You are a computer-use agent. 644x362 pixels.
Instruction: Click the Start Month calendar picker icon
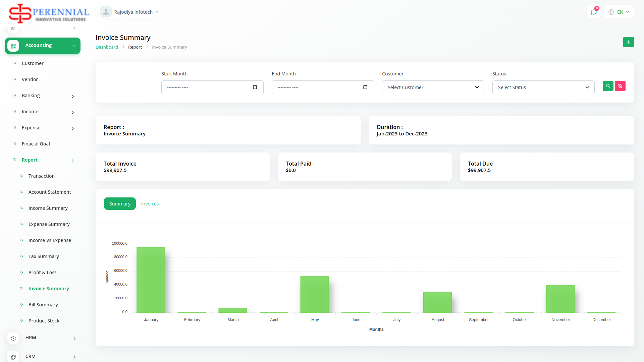(x=255, y=87)
